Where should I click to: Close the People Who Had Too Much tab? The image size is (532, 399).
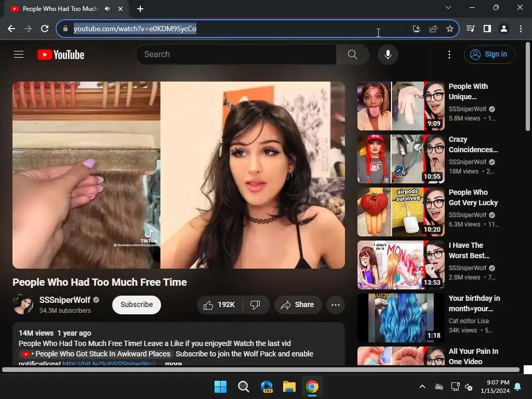(x=121, y=9)
